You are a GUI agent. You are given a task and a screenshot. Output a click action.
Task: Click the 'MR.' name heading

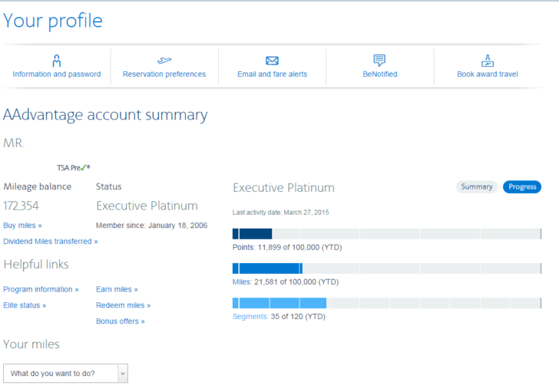(x=14, y=143)
